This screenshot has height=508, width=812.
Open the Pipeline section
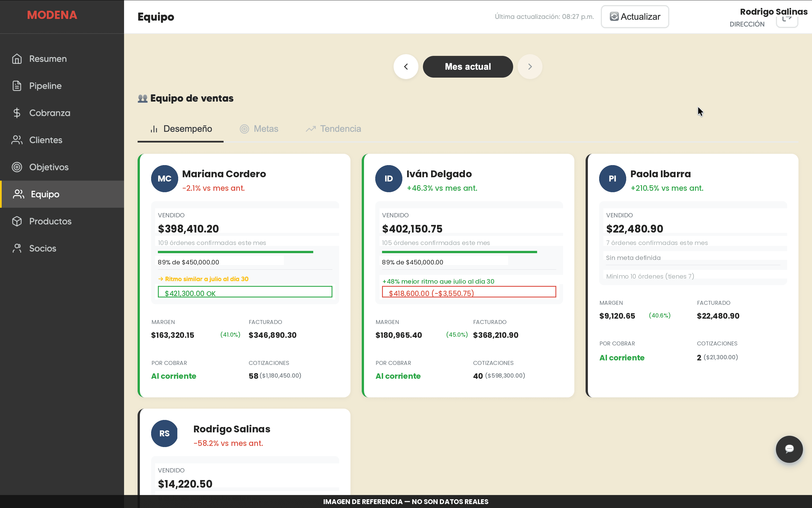(x=62, y=86)
